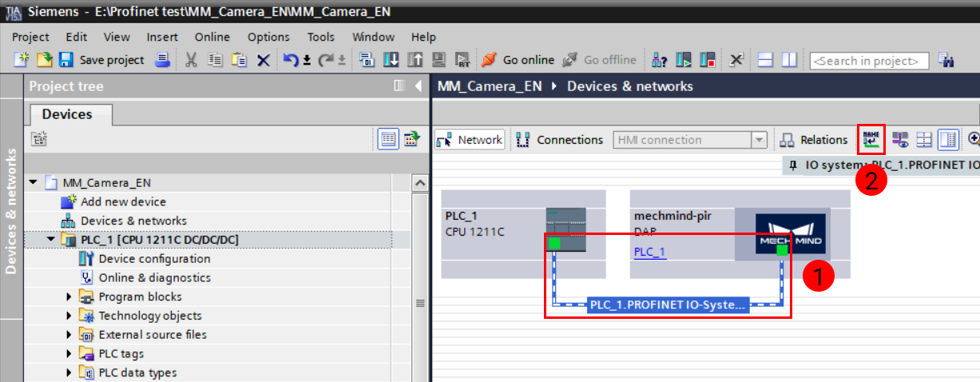
Task: Toggle Project tree auto-collapse icon
Action: [x=399, y=86]
